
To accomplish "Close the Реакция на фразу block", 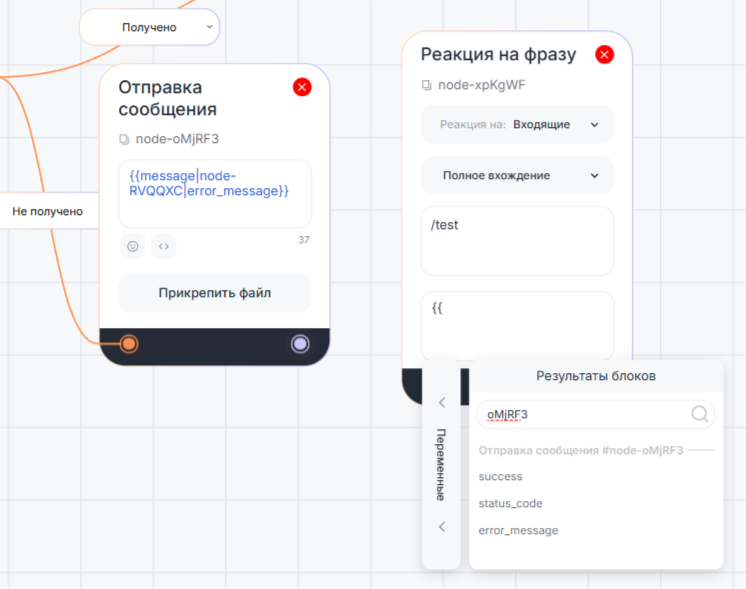I will pyautogui.click(x=604, y=54).
